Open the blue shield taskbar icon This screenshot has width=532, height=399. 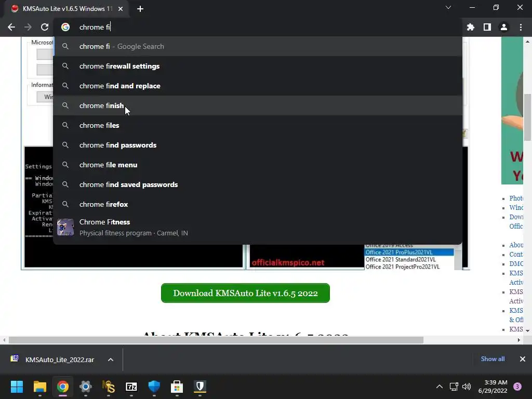[x=154, y=387]
